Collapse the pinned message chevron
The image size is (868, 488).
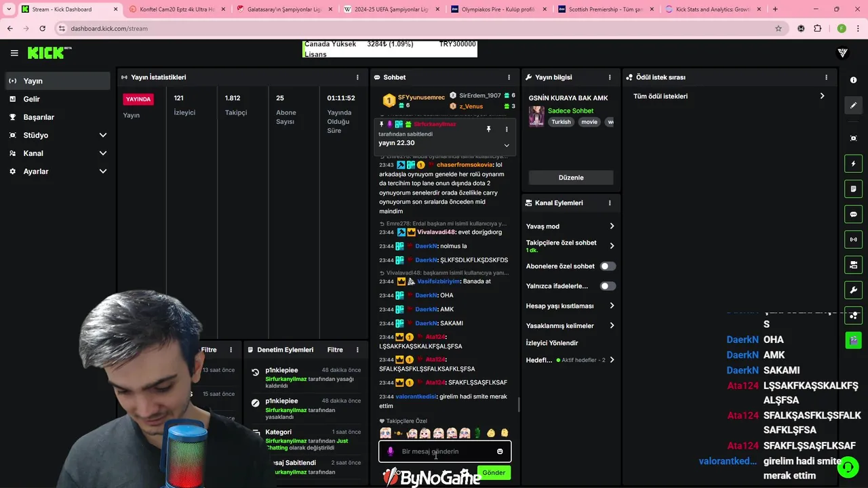click(x=506, y=145)
